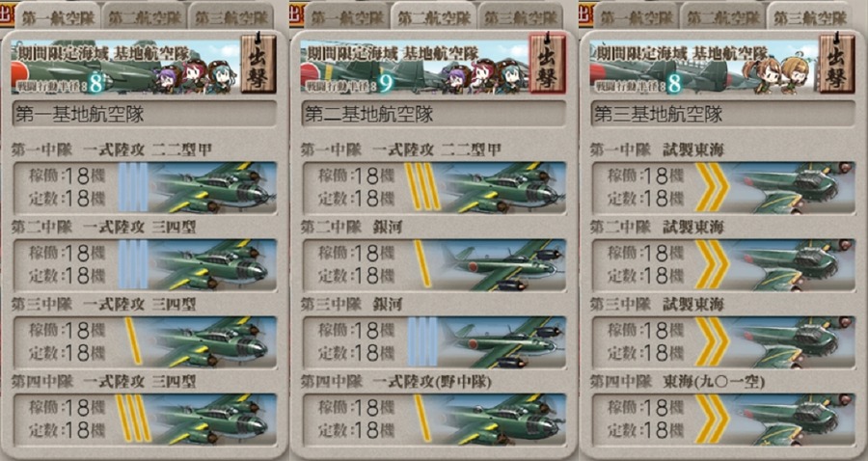Click blue stripes on 第一基地航空隊 二二型甲 slot

click(x=133, y=187)
